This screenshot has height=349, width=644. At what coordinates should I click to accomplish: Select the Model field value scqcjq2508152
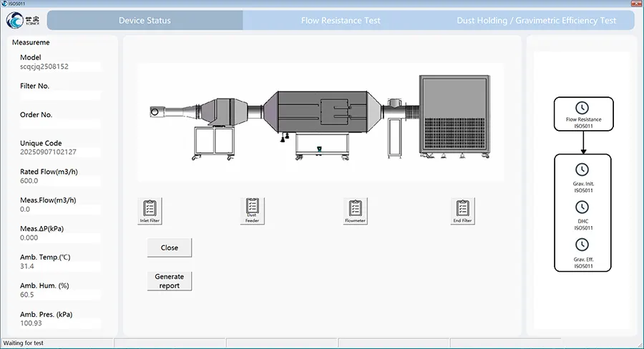pyautogui.click(x=60, y=67)
